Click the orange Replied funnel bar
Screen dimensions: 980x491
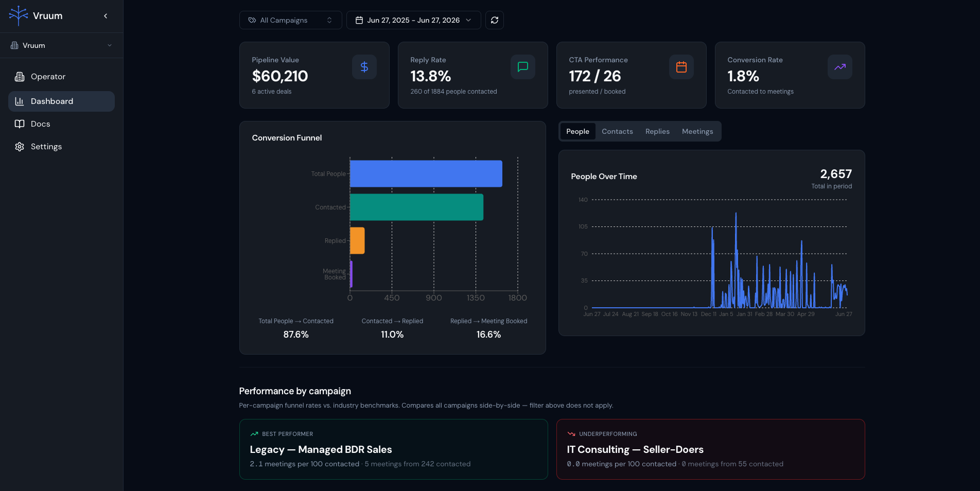pos(357,240)
